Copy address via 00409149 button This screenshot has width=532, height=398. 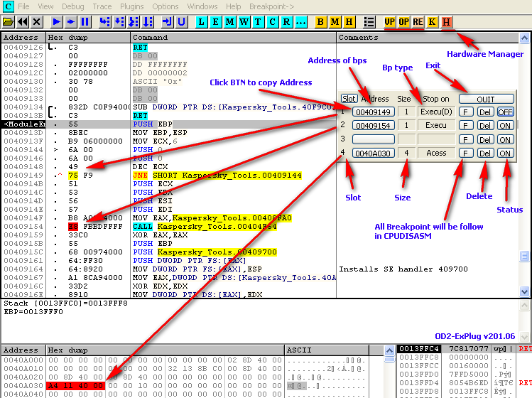[373, 112]
